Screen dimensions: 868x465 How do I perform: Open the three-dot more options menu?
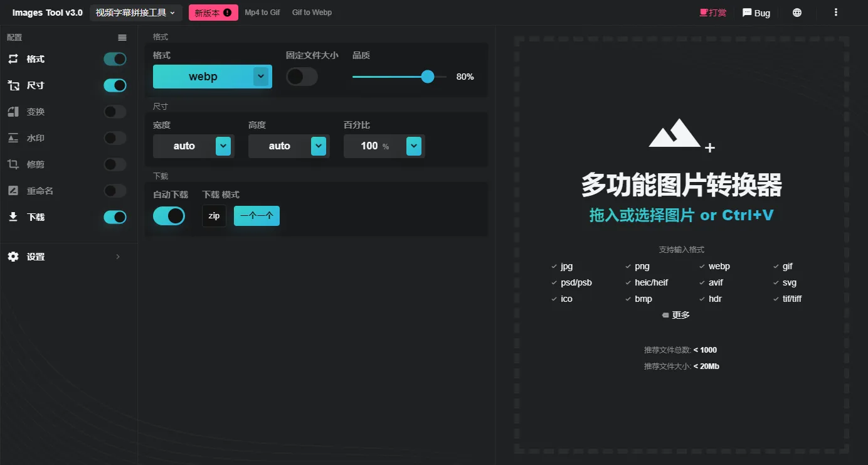coord(835,13)
